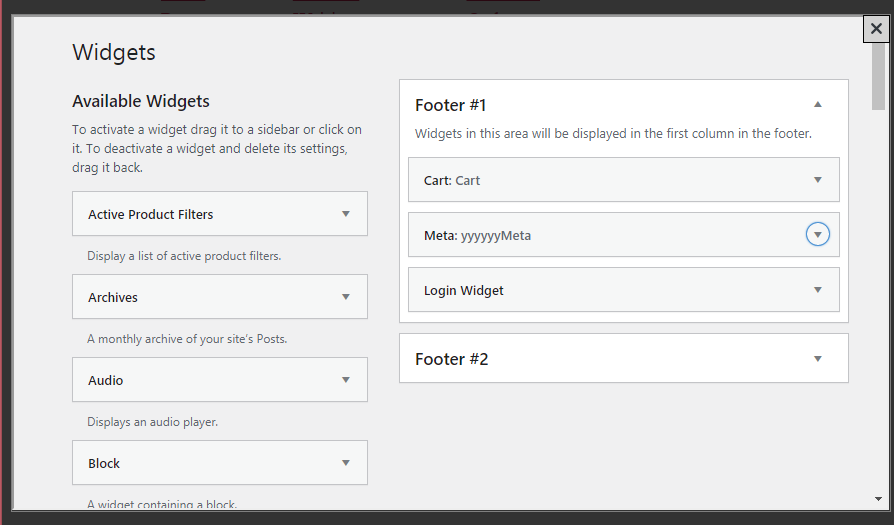Image resolution: width=894 pixels, height=525 pixels.
Task: Toggle the Login Widget dropdown arrow
Action: pyautogui.click(x=817, y=290)
